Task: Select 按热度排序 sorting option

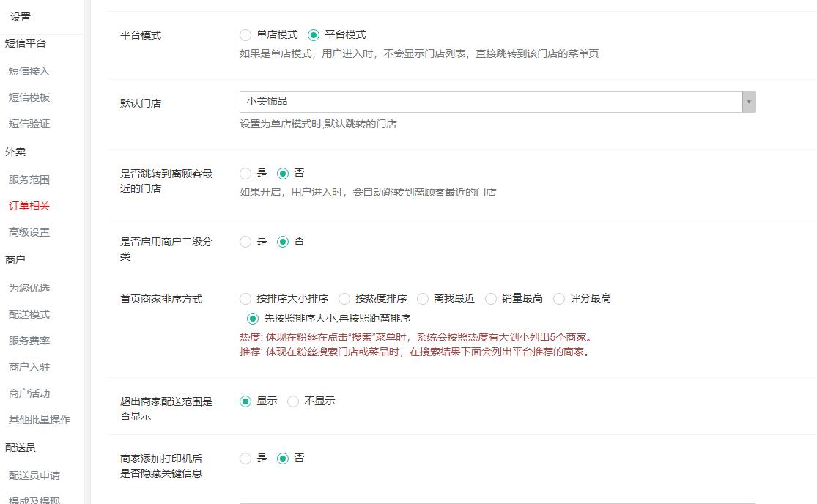Action: pos(344,299)
